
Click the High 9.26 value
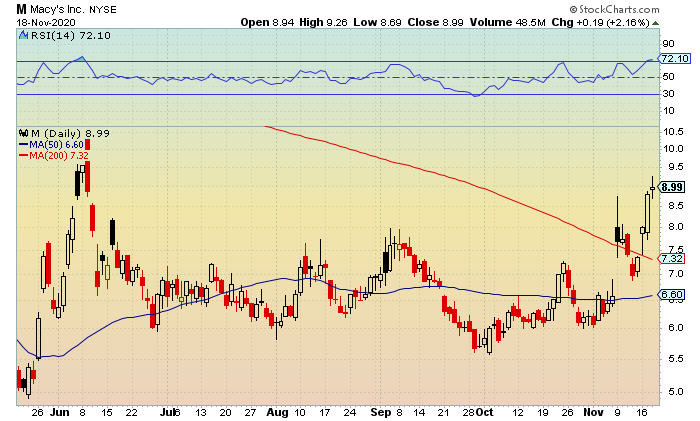point(323,22)
